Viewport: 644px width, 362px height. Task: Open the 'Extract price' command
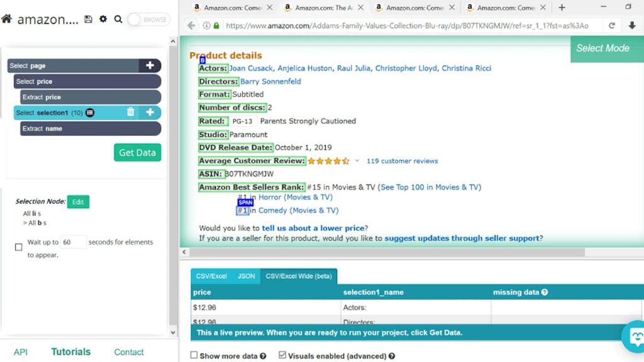point(91,97)
